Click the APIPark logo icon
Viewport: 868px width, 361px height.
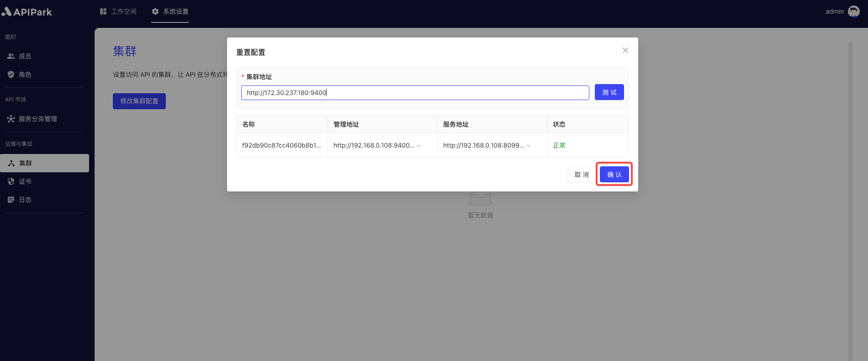6,11
